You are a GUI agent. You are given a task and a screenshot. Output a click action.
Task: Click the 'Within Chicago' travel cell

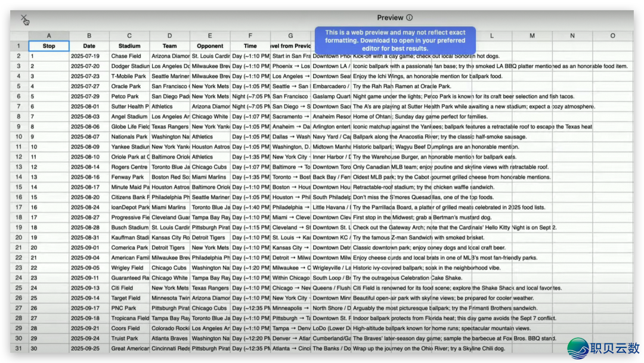290,278
